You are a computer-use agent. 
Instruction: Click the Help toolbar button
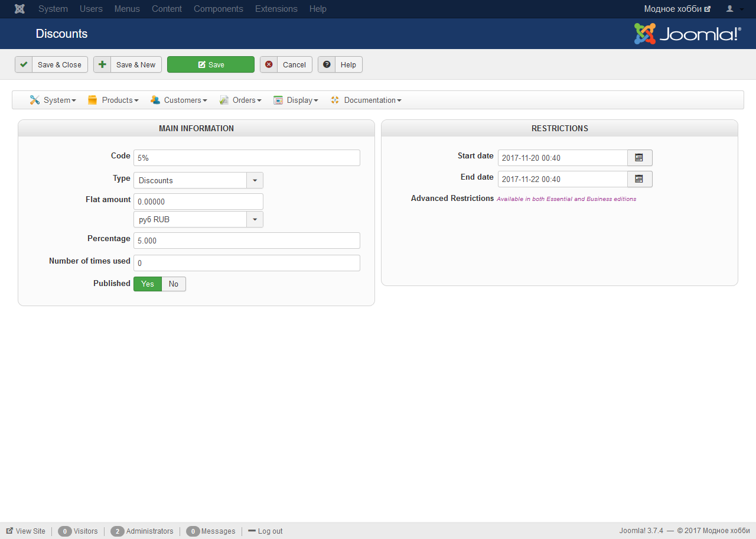coord(340,64)
